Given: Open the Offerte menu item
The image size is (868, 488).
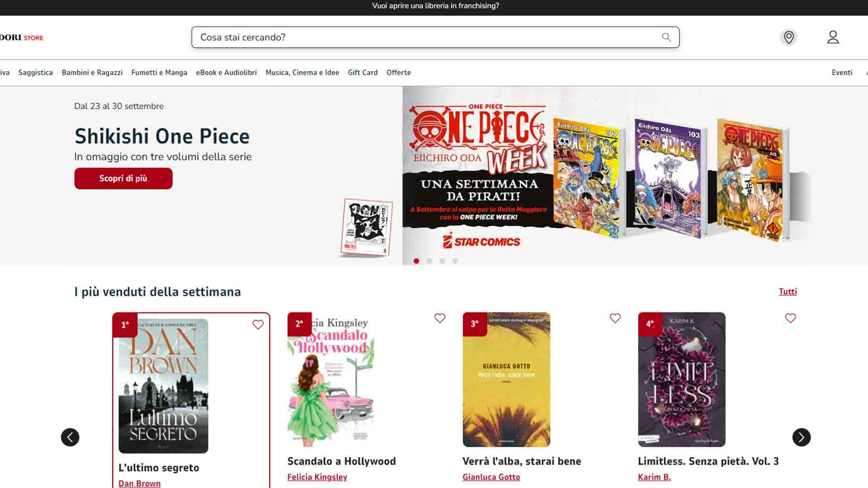Looking at the screenshot, I should 398,72.
